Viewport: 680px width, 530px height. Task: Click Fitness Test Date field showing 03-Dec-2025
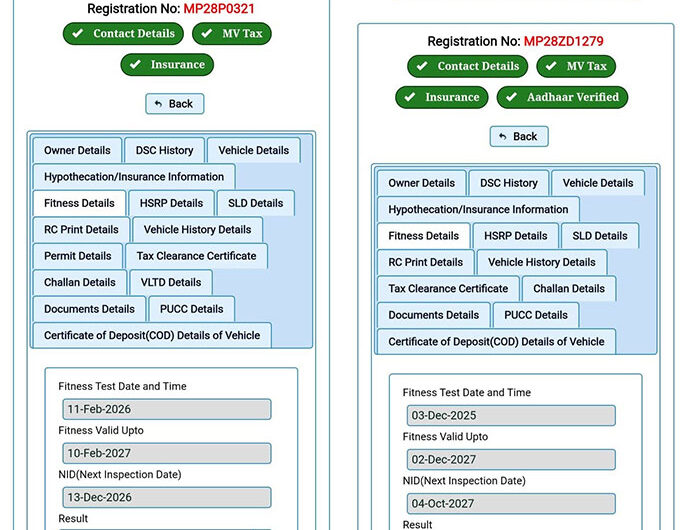pos(510,415)
